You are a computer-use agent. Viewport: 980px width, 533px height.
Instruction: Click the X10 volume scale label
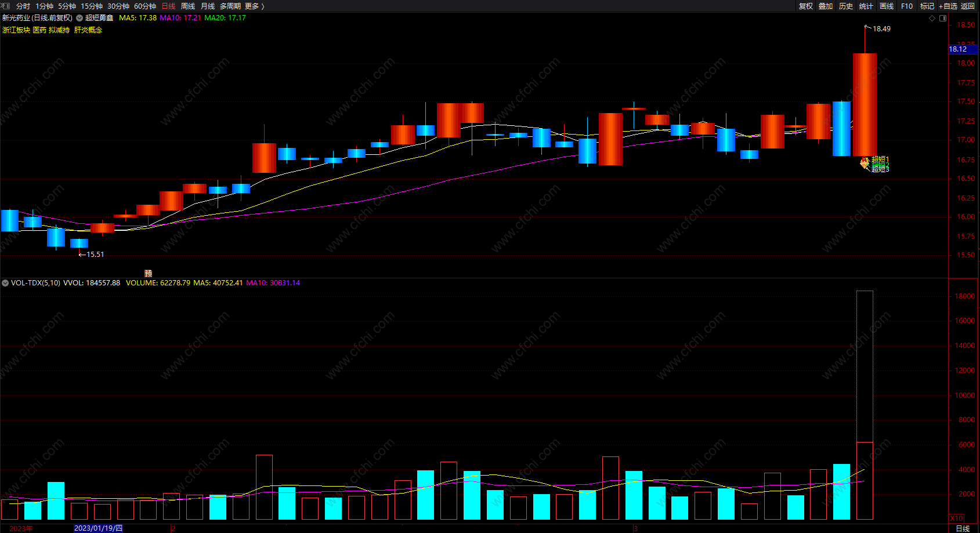(956, 518)
